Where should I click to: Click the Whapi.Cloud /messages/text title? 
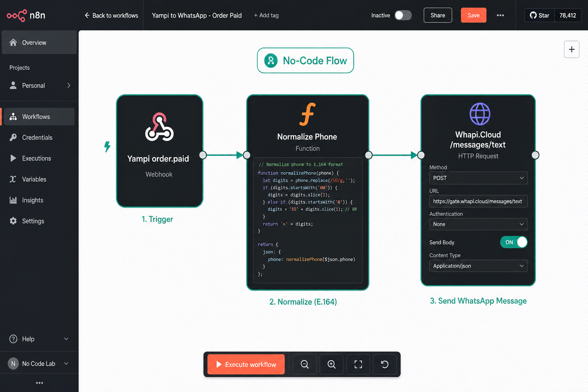[x=478, y=140]
